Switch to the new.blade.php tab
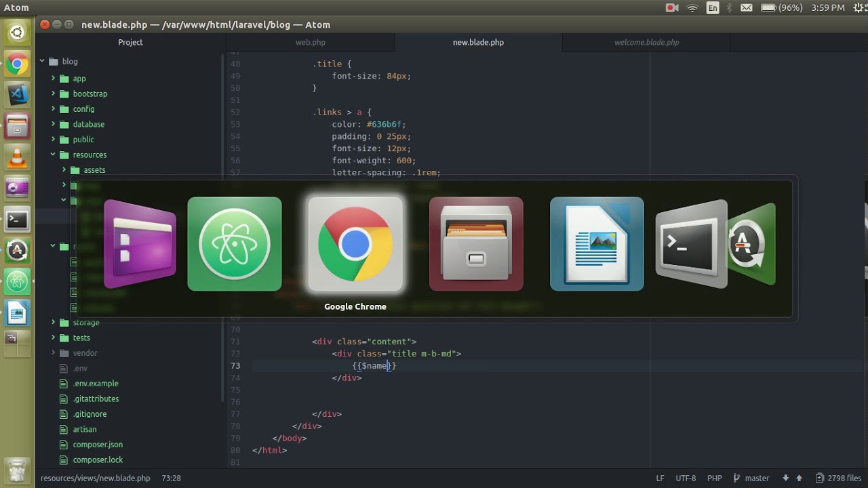The height and width of the screenshot is (488, 868). [x=478, y=42]
